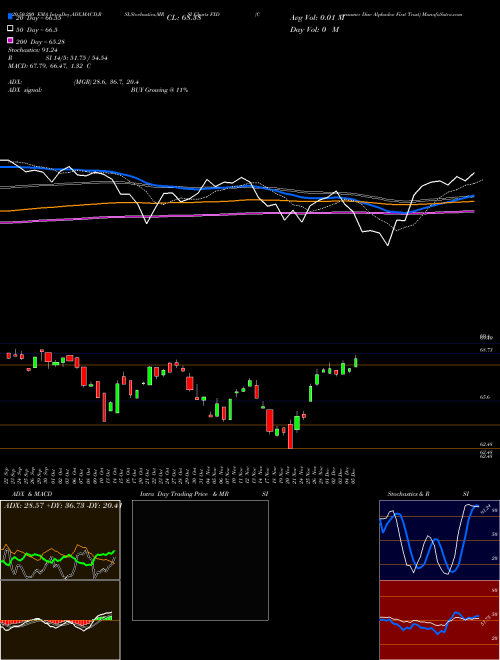
Task: Select the '200 Day = 65.28' legend text
Action: click(x=40, y=42)
